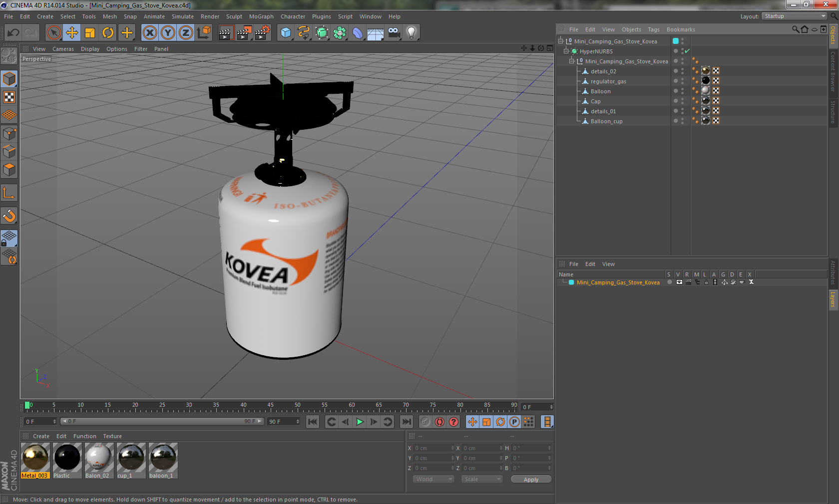Toggle visibility dots for details_02
The height and width of the screenshot is (504, 839).
click(x=682, y=71)
